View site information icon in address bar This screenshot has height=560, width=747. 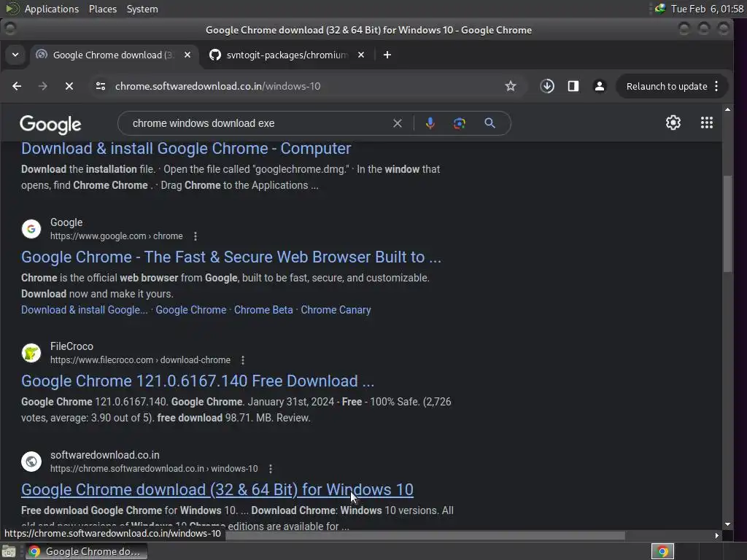point(101,86)
